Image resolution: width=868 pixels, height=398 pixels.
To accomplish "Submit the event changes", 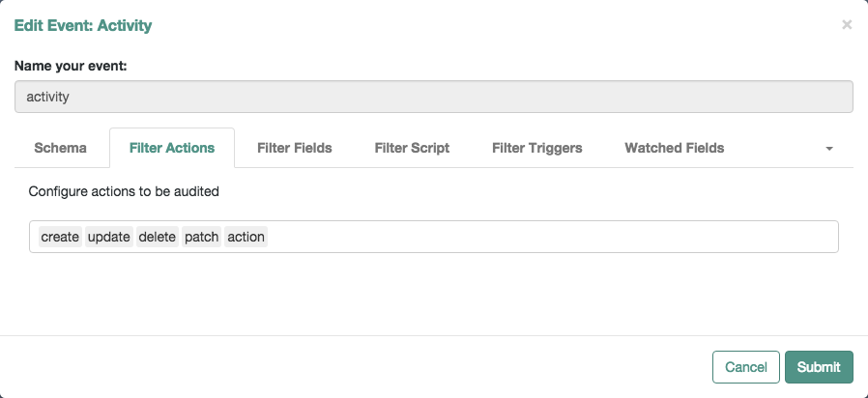I will 819,367.
